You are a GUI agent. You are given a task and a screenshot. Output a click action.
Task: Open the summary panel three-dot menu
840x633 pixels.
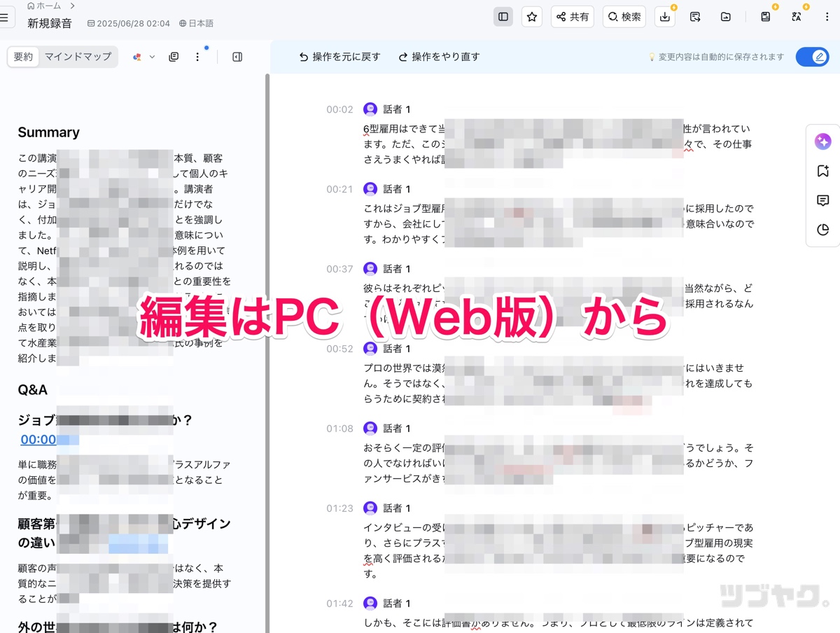pos(197,57)
